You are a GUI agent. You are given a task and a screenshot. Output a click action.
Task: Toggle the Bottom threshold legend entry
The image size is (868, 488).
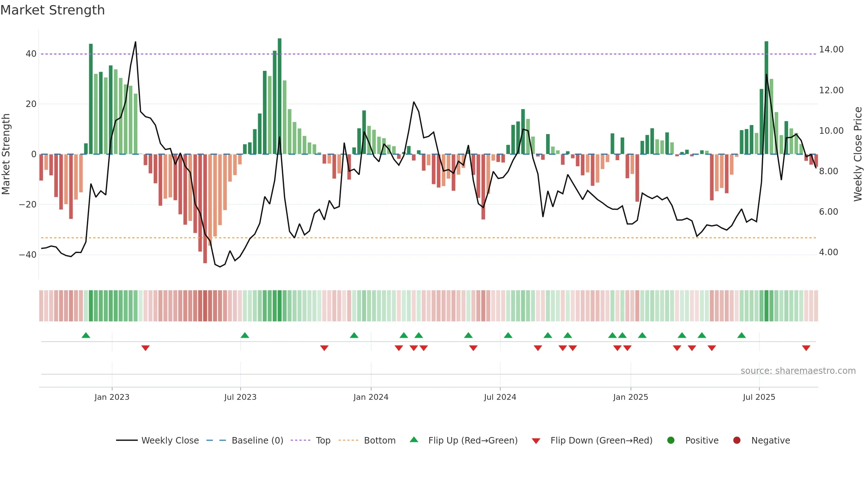(367, 440)
